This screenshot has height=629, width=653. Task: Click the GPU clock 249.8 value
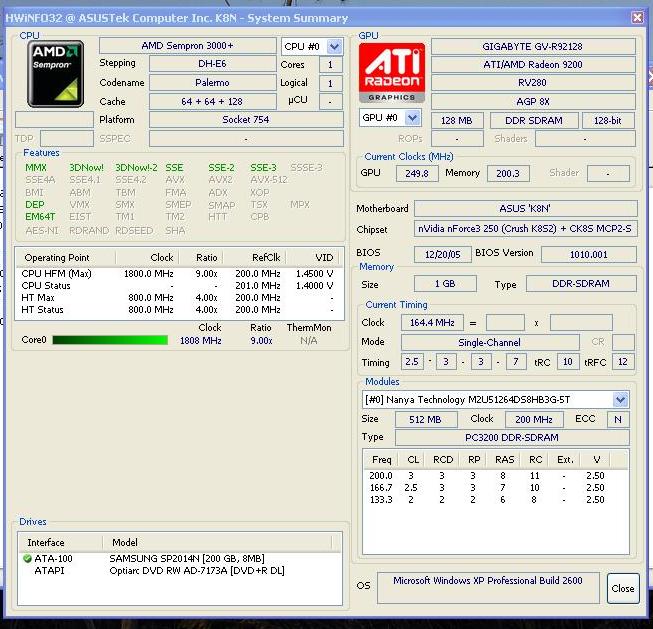[417, 173]
